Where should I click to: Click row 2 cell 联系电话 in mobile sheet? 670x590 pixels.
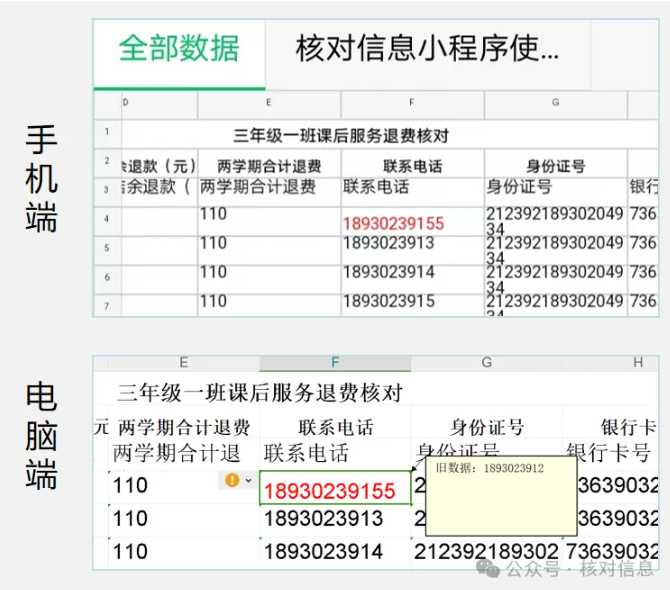(x=412, y=163)
